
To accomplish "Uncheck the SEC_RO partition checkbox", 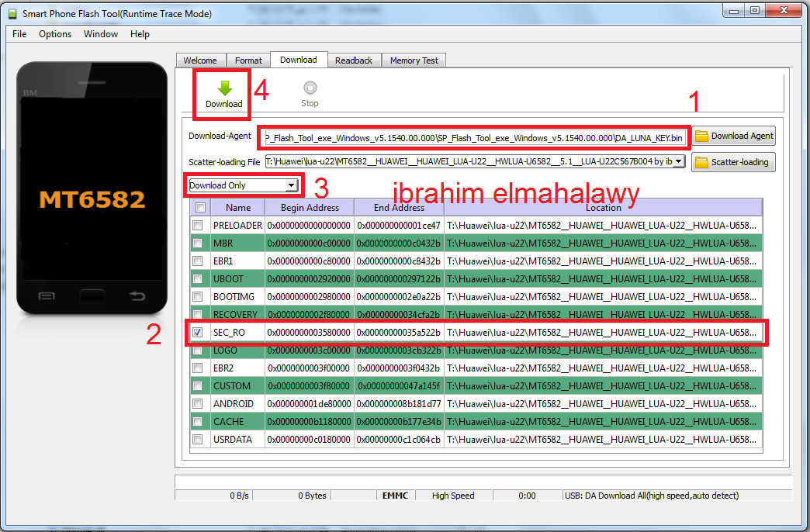I will pyautogui.click(x=197, y=332).
